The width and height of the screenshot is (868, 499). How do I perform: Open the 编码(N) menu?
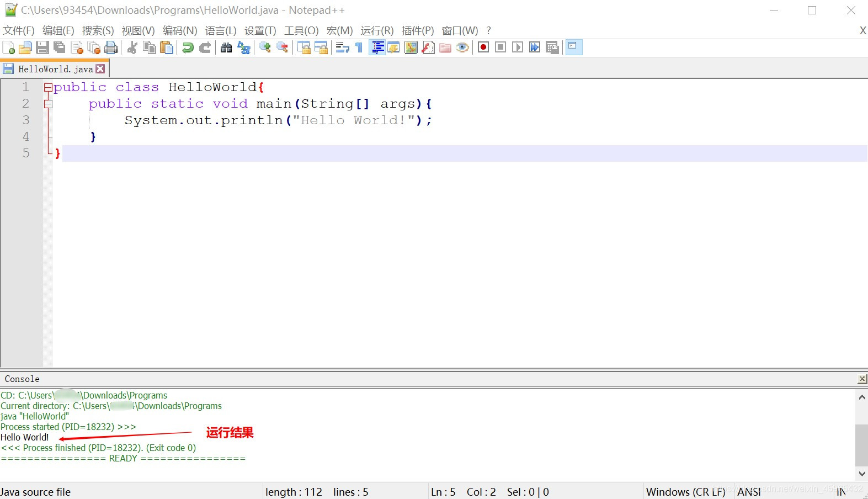click(x=179, y=30)
